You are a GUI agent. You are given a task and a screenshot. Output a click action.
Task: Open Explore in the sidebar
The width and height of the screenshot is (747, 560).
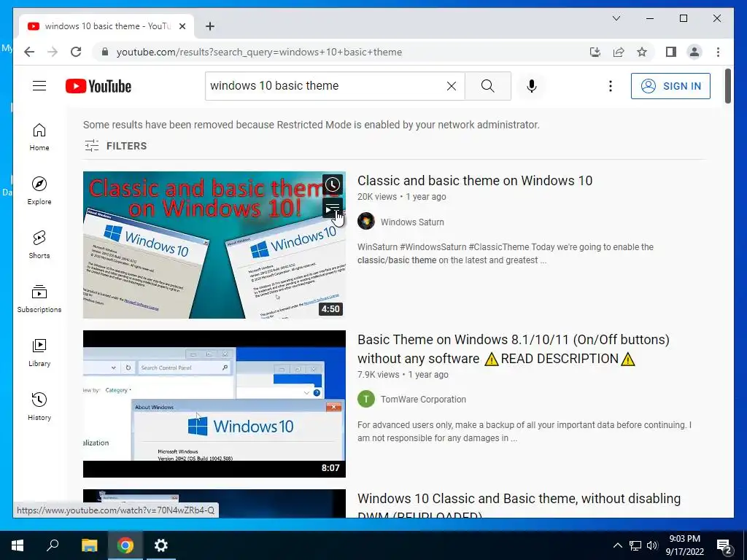click(39, 191)
